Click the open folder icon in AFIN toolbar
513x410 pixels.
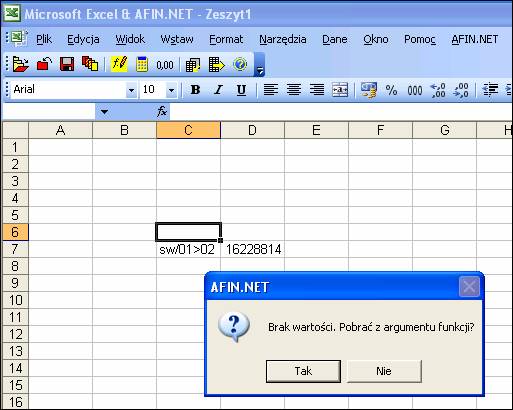(x=20, y=64)
